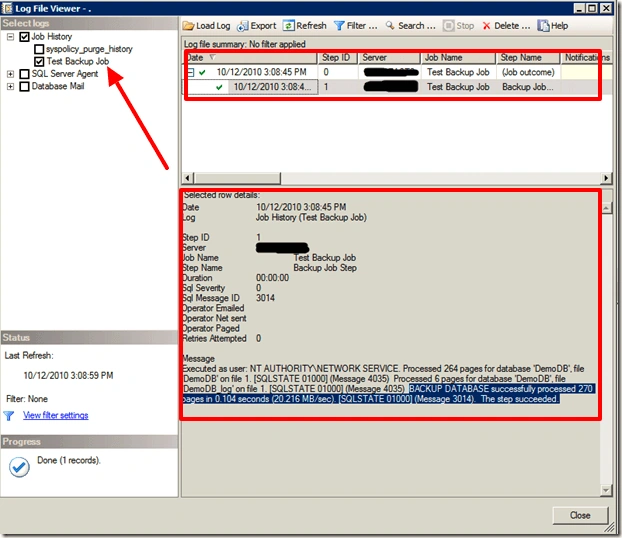The image size is (622, 538).
Task: Select the (Job outcome) step name cell
Action: (528, 72)
